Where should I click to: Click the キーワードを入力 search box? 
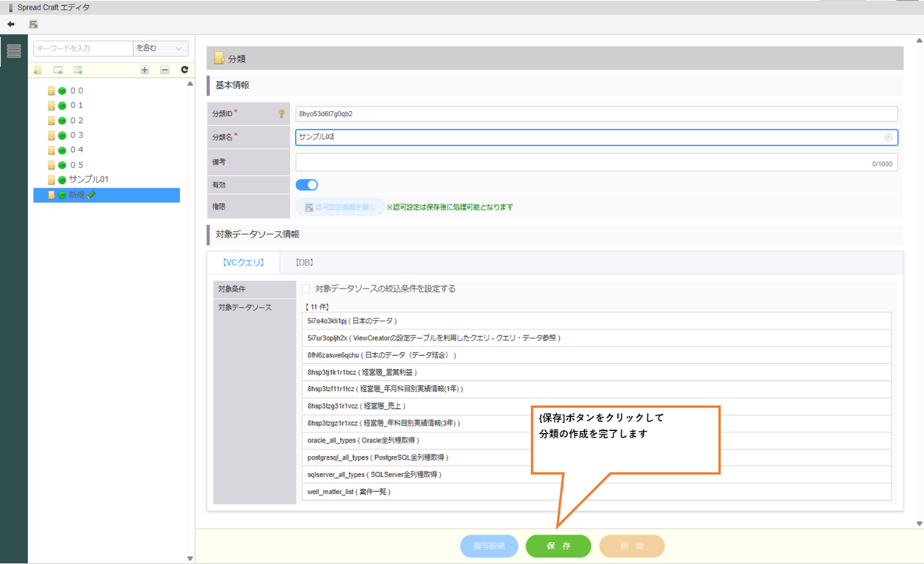83,49
